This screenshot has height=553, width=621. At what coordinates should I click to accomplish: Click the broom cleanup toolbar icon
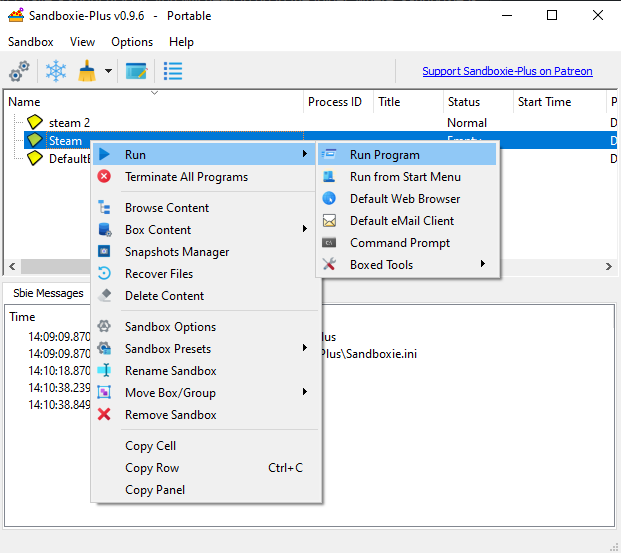[x=87, y=71]
